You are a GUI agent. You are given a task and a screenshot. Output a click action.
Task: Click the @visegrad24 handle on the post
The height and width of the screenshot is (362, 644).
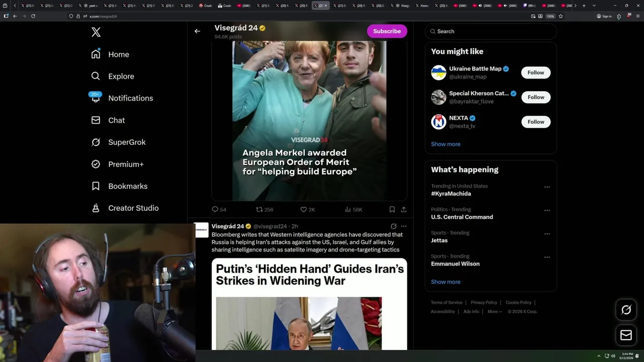pos(270,226)
